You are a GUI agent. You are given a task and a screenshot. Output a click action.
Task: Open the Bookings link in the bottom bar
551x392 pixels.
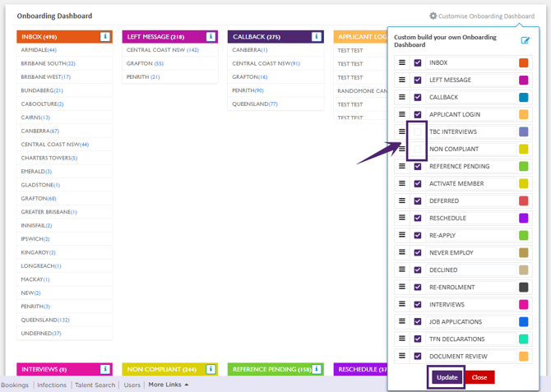point(15,385)
